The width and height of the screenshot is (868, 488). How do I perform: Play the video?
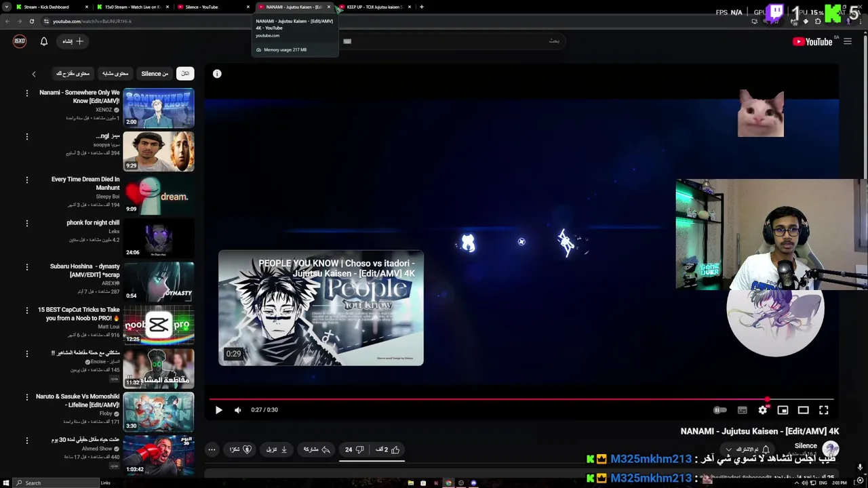[x=218, y=410]
